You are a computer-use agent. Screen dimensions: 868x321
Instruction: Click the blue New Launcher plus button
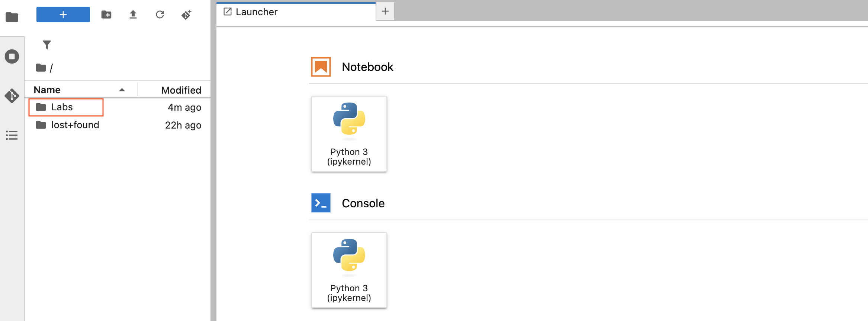coord(63,14)
